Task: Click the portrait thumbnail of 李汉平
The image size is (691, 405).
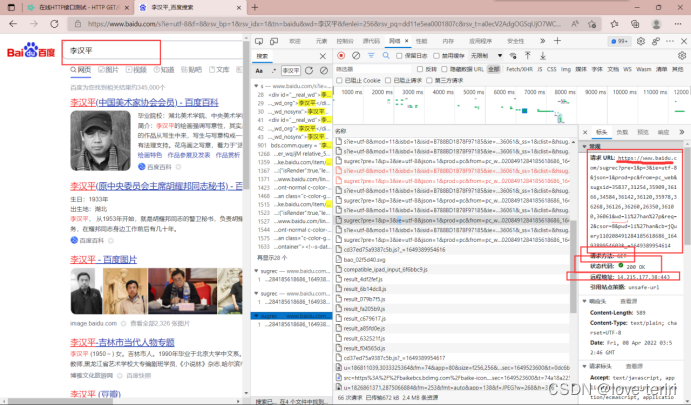Action: coord(100,141)
